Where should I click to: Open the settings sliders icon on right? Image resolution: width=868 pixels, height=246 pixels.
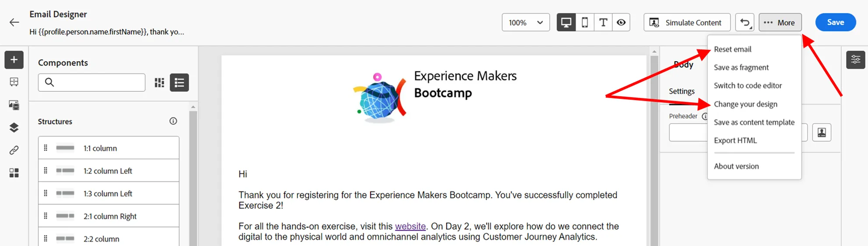856,60
